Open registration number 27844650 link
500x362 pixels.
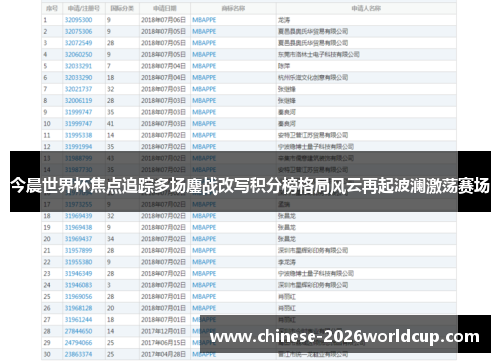pyautogui.click(x=78, y=331)
